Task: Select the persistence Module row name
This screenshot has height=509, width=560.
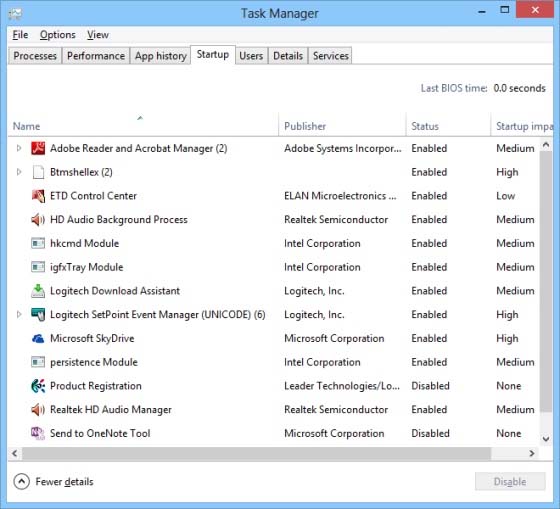Action: tap(94, 362)
